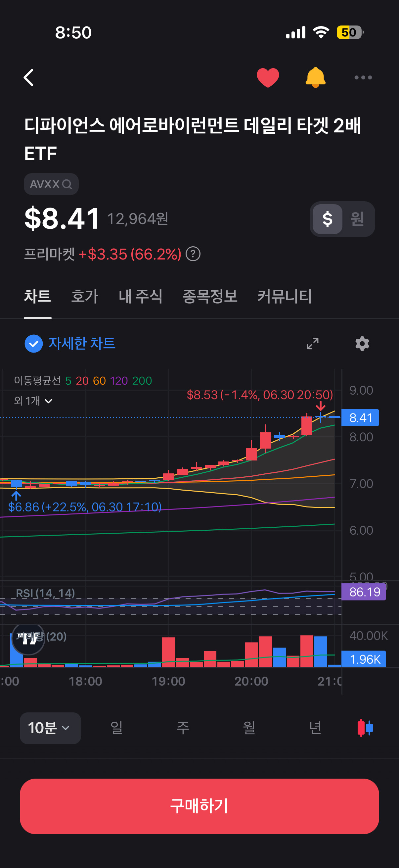
Task: Select the 종목정보 tab
Action: (x=210, y=296)
